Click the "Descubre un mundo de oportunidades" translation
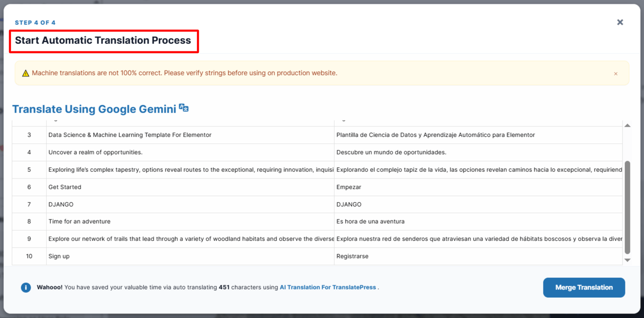The image size is (644, 318). click(x=391, y=152)
